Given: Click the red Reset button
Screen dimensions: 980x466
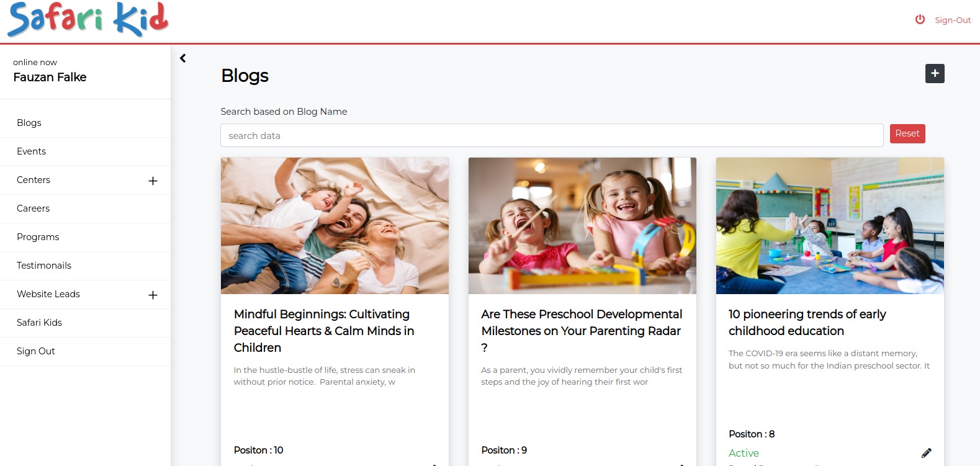Looking at the screenshot, I should coord(907,133).
